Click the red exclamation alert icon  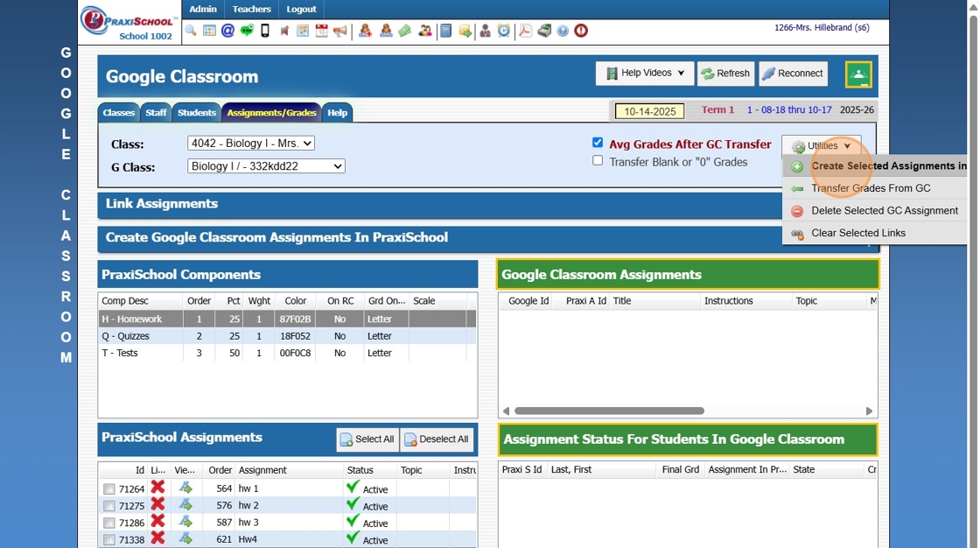click(581, 31)
